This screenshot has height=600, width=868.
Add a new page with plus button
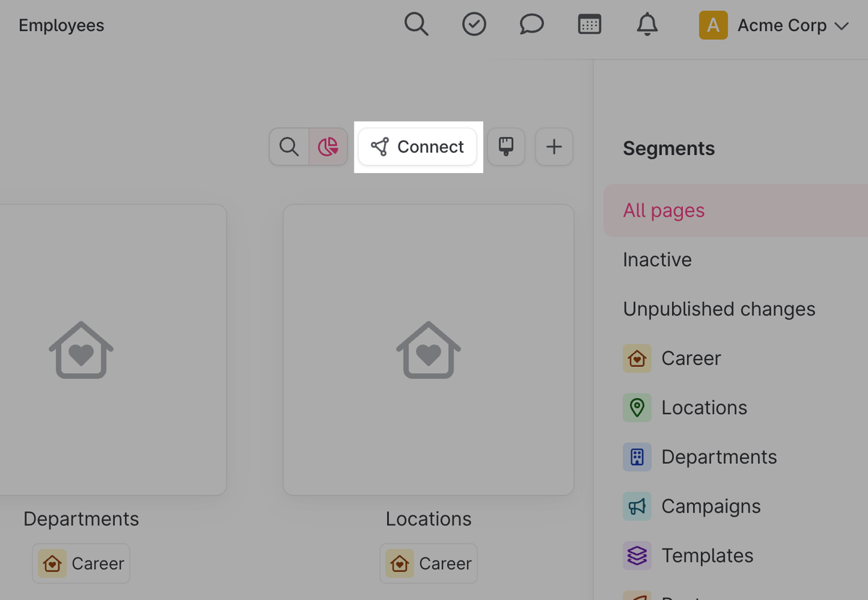[x=554, y=147]
